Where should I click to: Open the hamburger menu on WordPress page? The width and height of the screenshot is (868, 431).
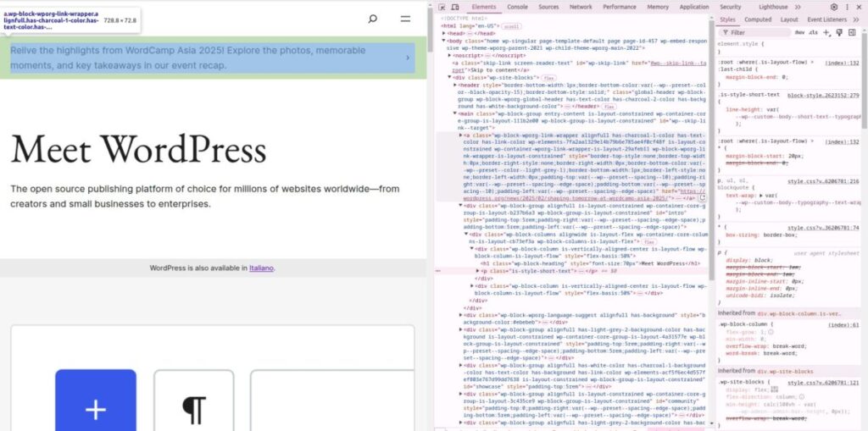coord(405,19)
